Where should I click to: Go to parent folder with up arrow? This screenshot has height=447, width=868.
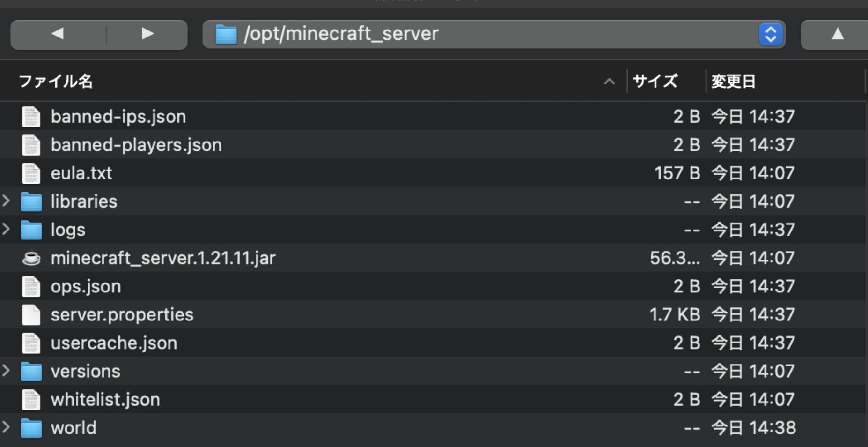(837, 34)
